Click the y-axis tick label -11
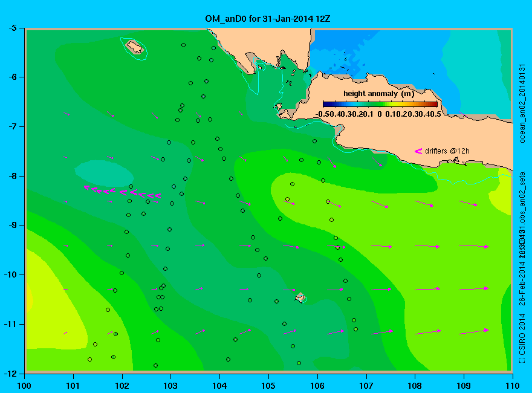 click(x=10, y=324)
